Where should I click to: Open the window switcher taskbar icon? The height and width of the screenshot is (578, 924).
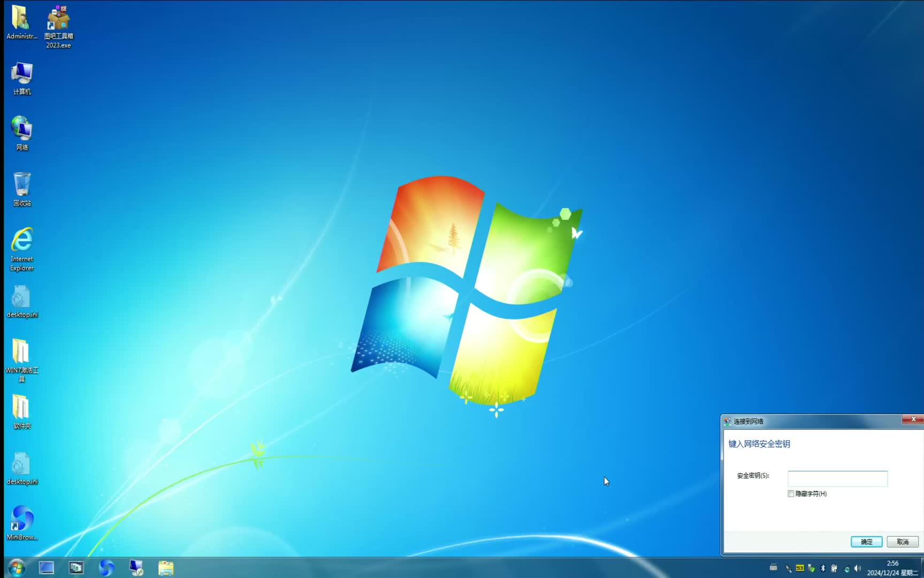(76, 567)
